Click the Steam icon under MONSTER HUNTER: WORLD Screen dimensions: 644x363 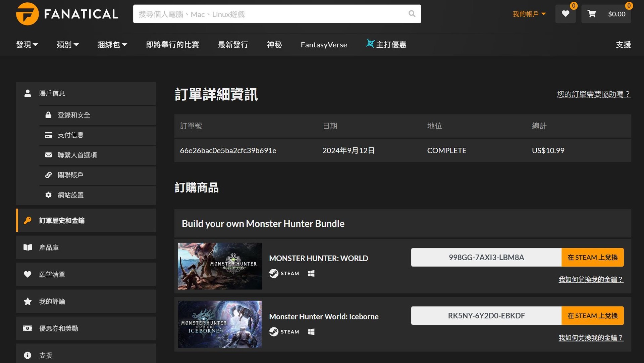[274, 273]
